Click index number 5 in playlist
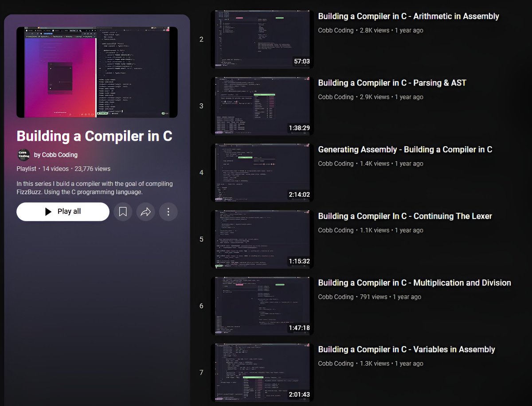 [201, 239]
